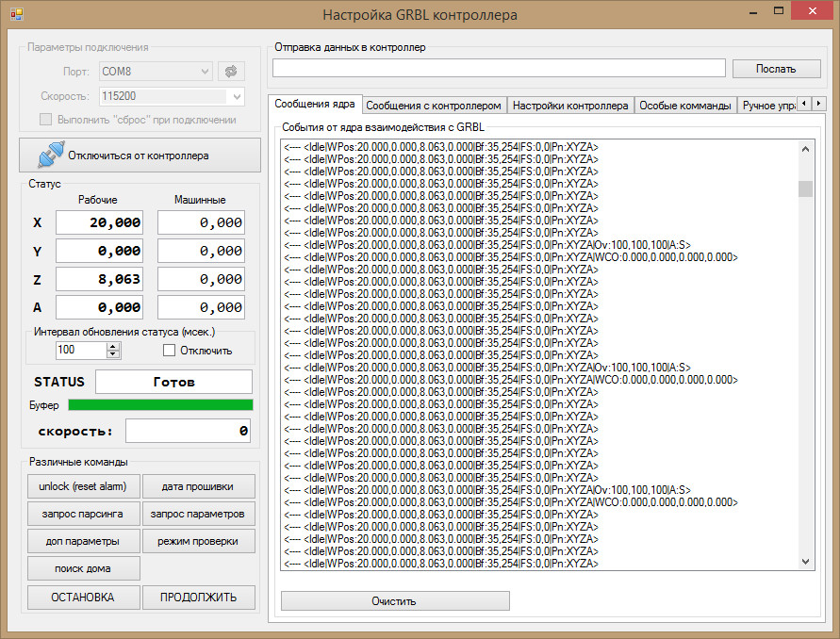Click the 'поиск дома' homing button
Viewport: 840px width, 639px height.
84,568
